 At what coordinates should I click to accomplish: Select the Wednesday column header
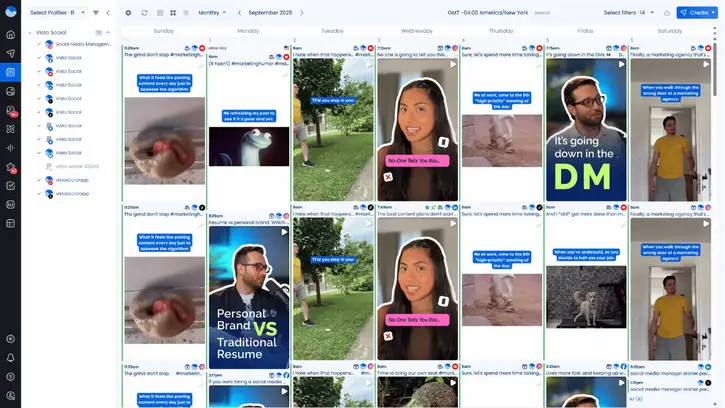[417, 31]
